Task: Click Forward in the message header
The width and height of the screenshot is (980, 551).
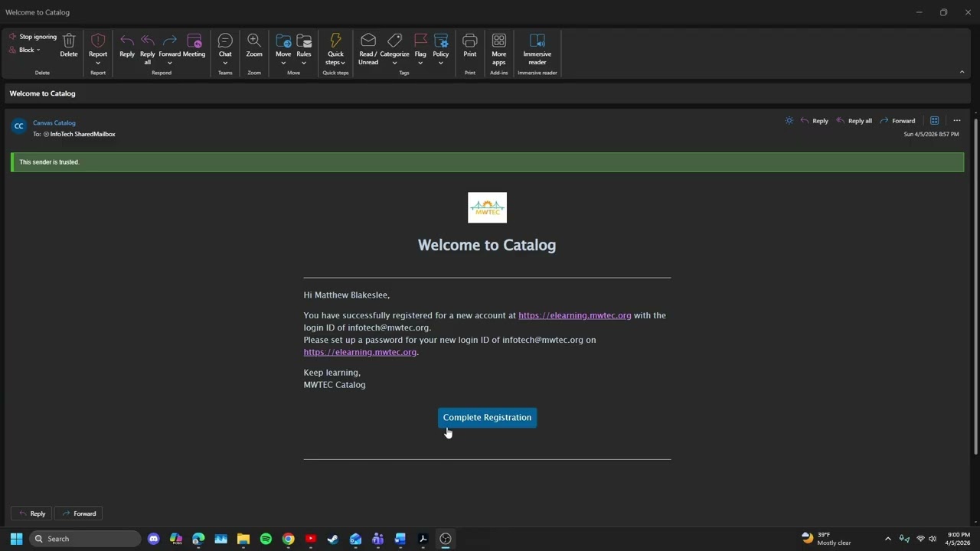Action: (897, 121)
